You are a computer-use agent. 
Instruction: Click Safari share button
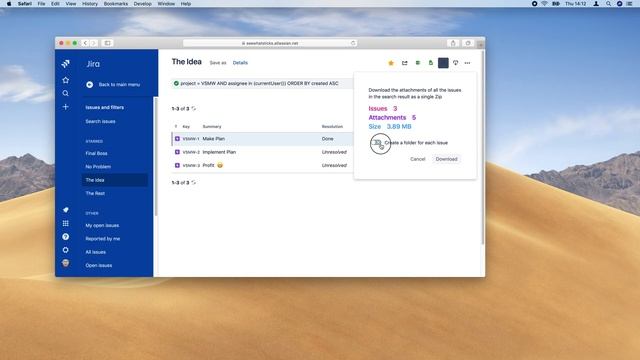click(453, 43)
